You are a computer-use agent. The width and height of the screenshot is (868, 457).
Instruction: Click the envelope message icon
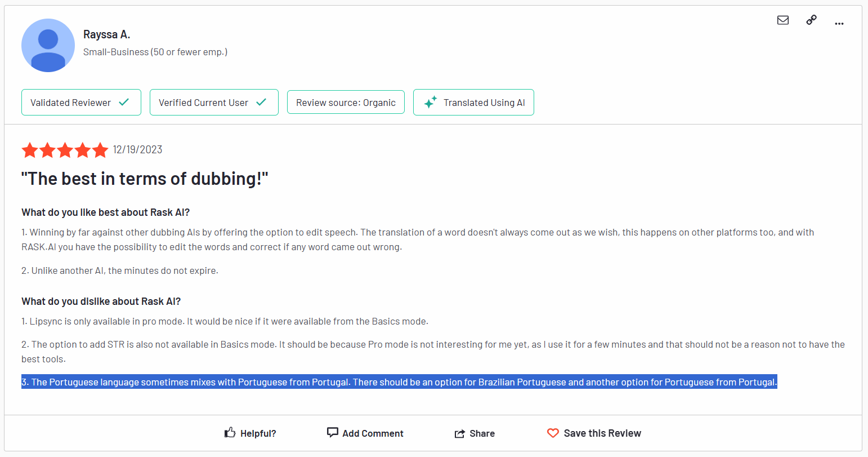[782, 20]
